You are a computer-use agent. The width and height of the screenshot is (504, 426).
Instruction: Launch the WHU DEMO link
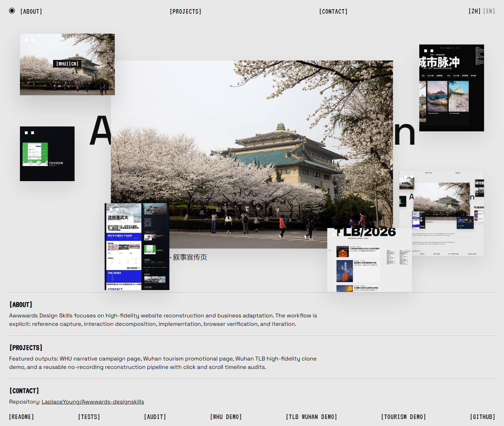(226, 417)
